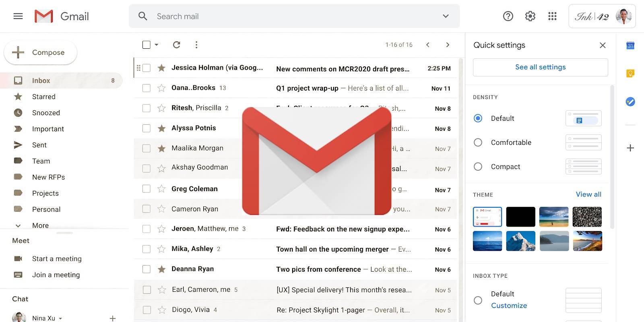Open the Google apps grid
Viewport: 644px width, 322px height.
(552, 16)
